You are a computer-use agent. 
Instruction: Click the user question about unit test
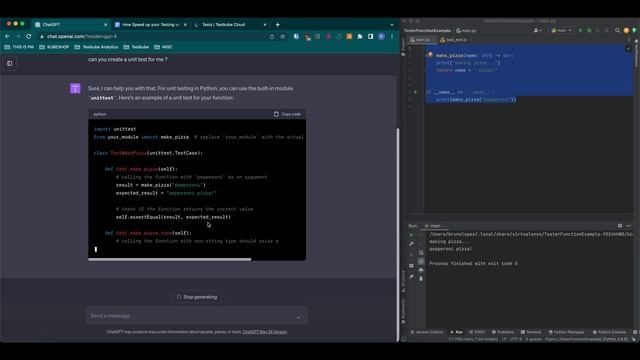[x=128, y=59]
